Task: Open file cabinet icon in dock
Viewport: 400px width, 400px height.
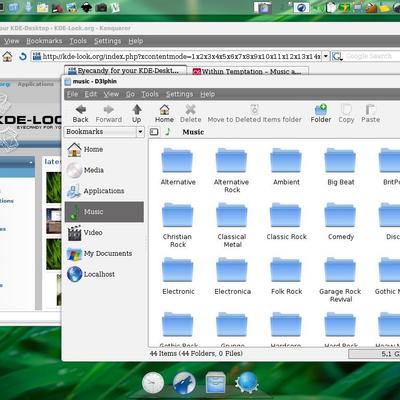Action: [215, 382]
